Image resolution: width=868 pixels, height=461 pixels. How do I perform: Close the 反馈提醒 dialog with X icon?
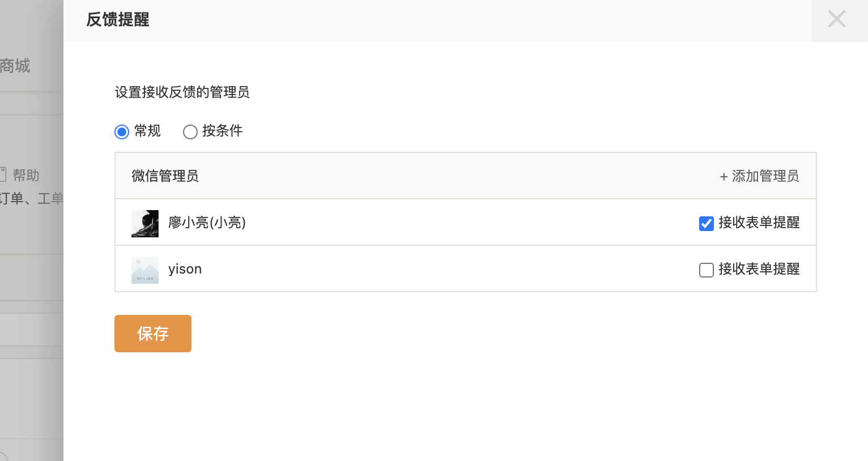[x=836, y=19]
